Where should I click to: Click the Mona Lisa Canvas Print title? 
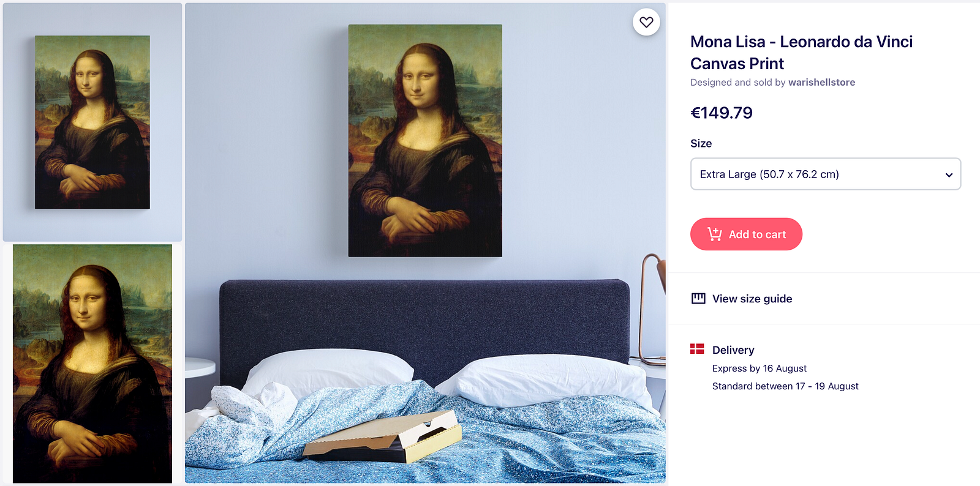(801, 53)
